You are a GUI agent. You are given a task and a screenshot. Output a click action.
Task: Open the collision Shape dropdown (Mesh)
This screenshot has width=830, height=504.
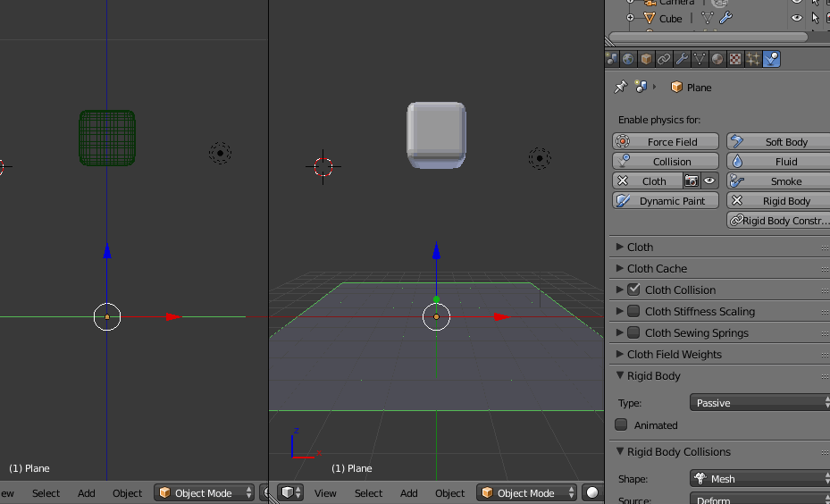point(759,479)
